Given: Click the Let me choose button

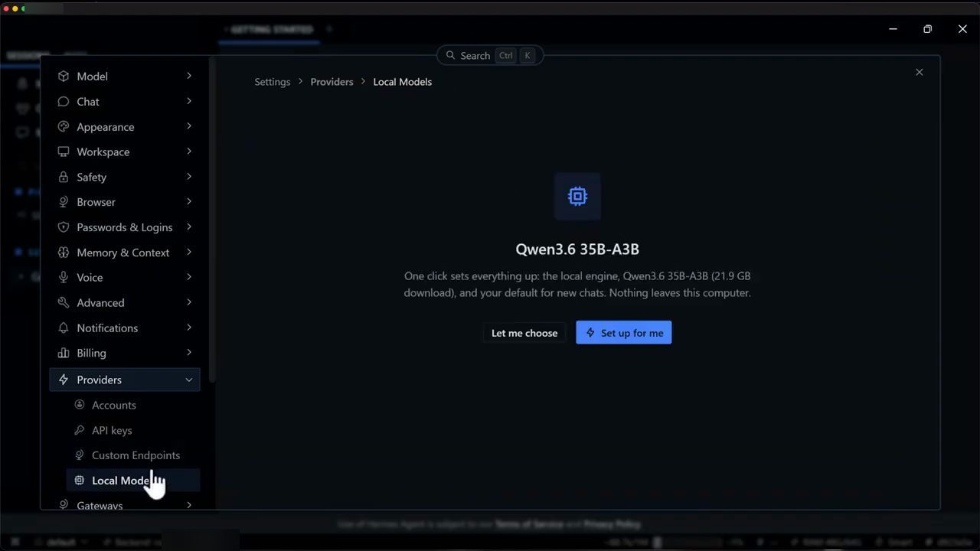Looking at the screenshot, I should pyautogui.click(x=524, y=333).
